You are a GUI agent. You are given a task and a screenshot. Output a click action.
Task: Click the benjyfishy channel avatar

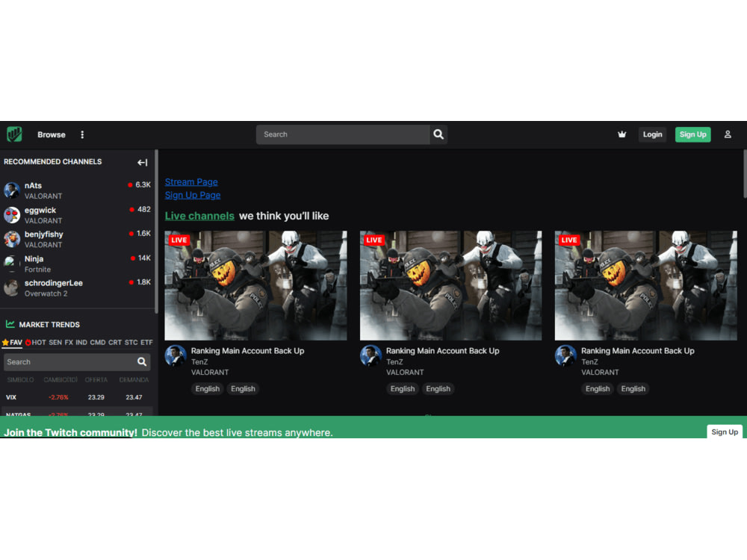[x=12, y=239]
